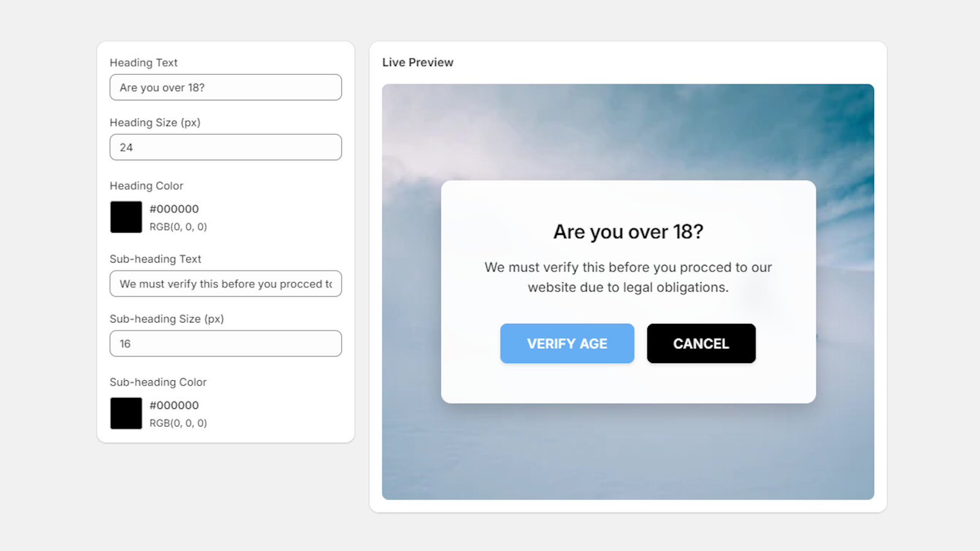Open the Sub-heading Color picker
980x551 pixels.
click(126, 413)
